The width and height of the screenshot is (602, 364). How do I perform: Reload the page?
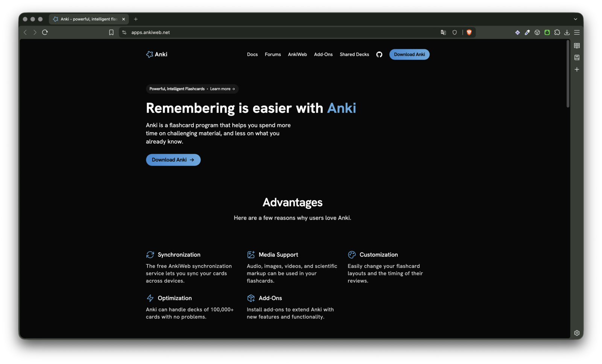(45, 32)
